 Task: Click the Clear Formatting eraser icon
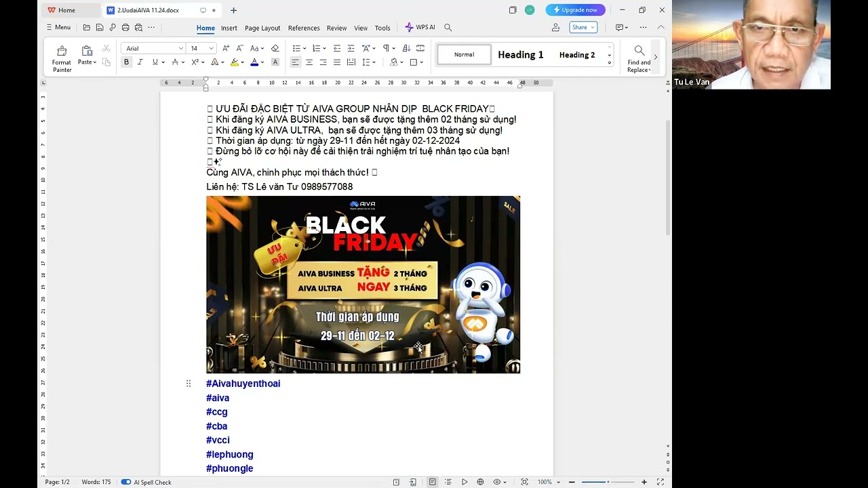pyautogui.click(x=275, y=48)
